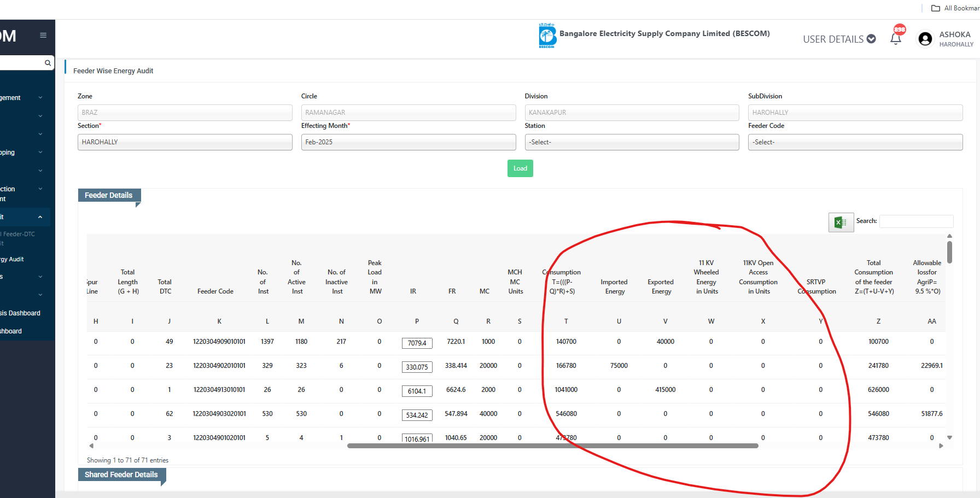This screenshot has width=980, height=498.
Task: Select feeder code 1220304903020101 cell
Action: (x=219, y=414)
